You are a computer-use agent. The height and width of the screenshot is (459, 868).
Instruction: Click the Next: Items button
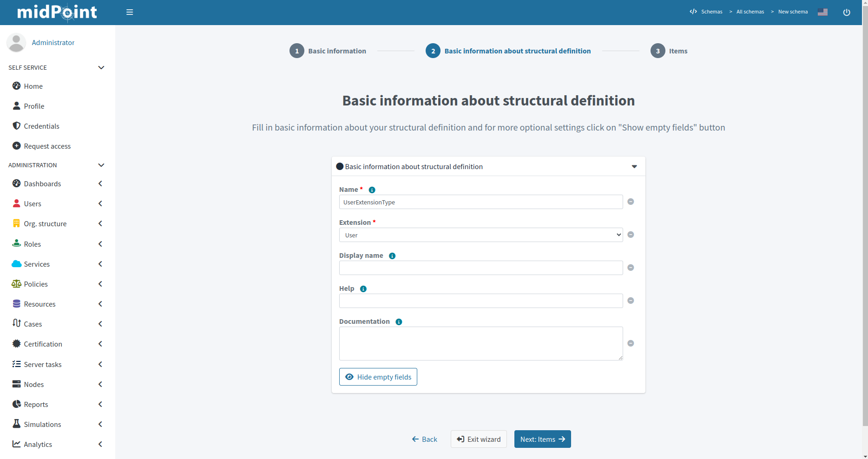[542, 439]
